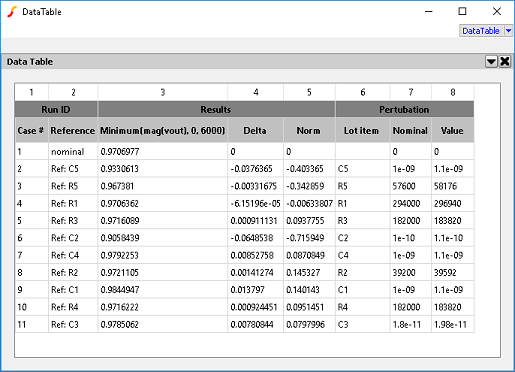Viewport: 515px width, 372px height.
Task: Click the Pertubation group header
Action: pos(404,109)
